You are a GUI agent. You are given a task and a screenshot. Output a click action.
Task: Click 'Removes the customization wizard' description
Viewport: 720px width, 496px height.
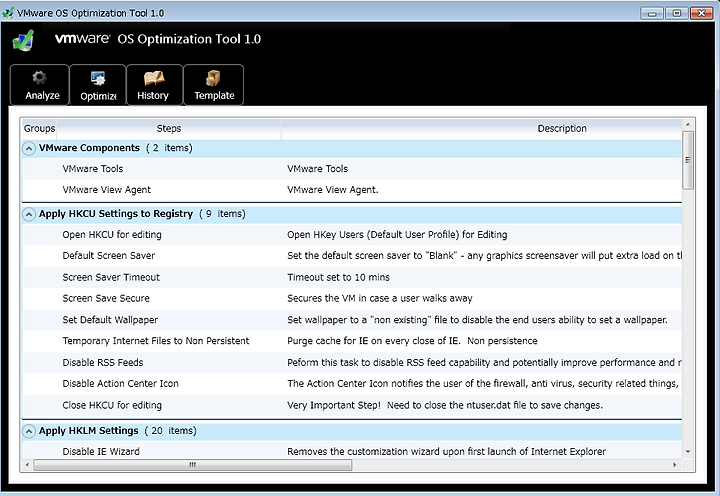447,452
